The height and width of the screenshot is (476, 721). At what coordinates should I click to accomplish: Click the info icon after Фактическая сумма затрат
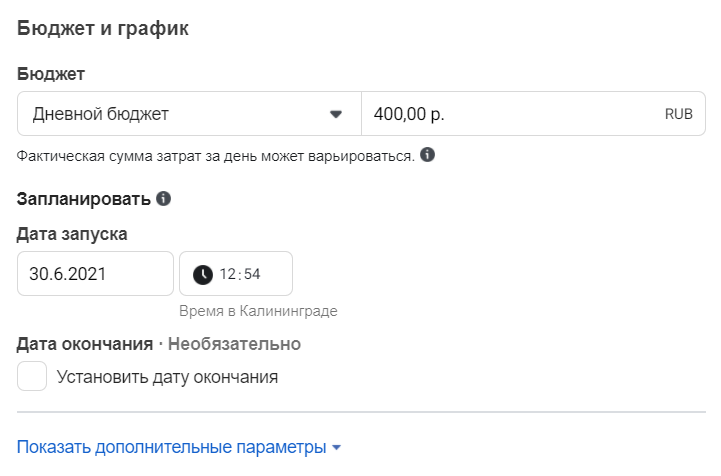[427, 155]
